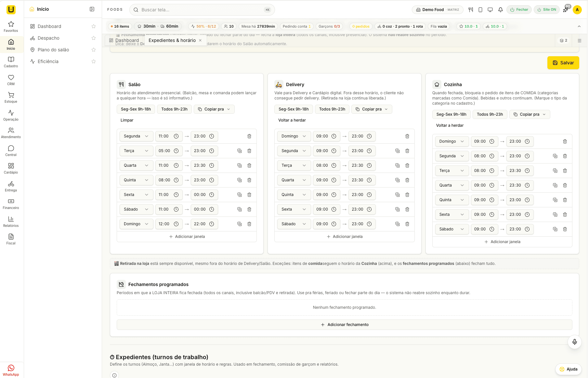Close the Expedientes & horário tab
The height and width of the screenshot is (378, 588).
click(x=200, y=40)
